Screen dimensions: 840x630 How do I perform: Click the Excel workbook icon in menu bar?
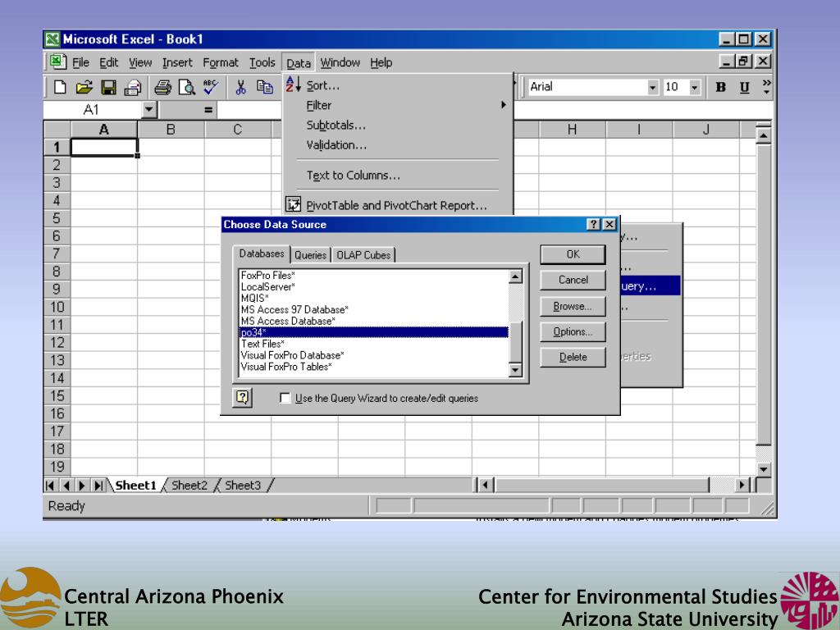point(57,62)
